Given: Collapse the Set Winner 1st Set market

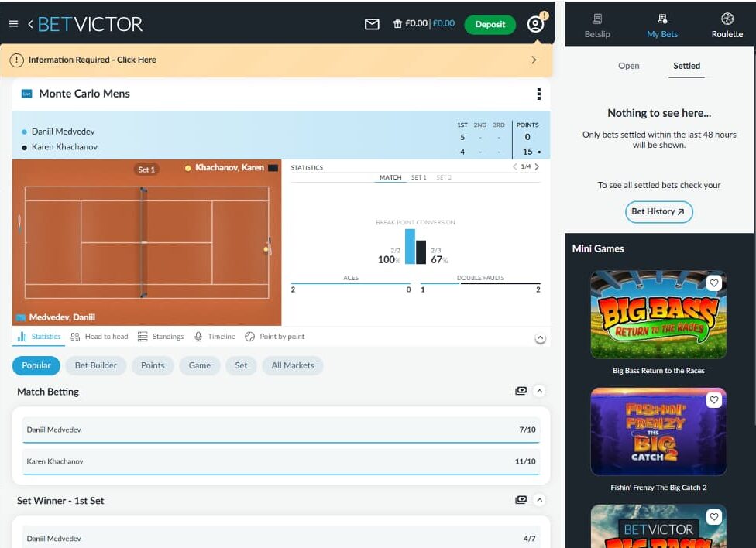Looking at the screenshot, I should pos(540,500).
